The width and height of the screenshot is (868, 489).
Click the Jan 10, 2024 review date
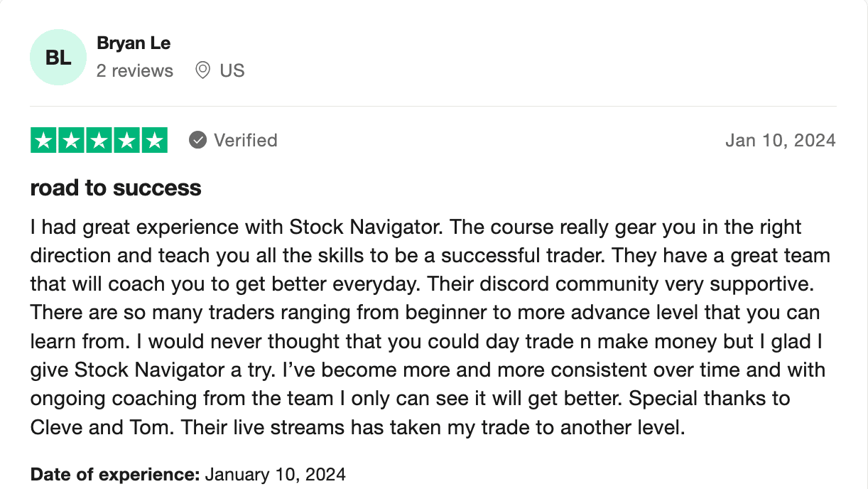coord(781,141)
